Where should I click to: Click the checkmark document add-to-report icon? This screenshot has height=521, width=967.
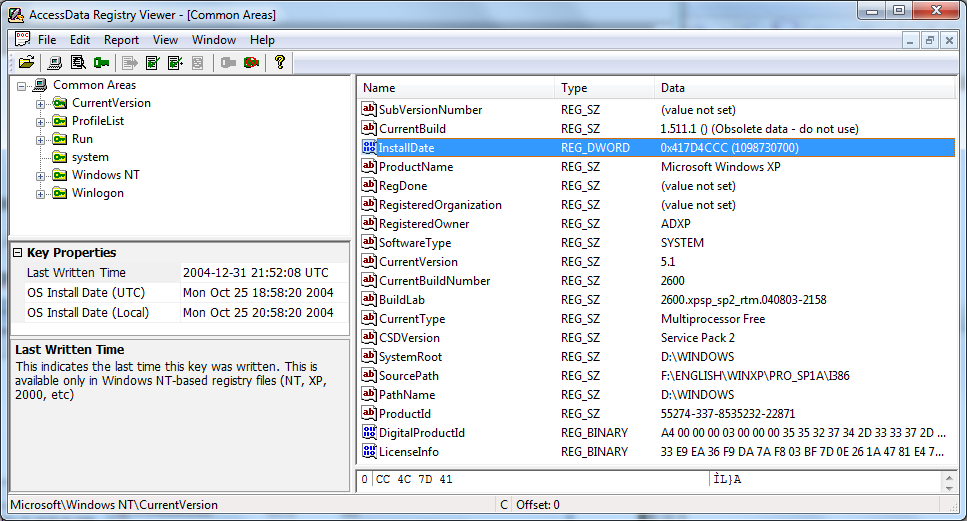pos(152,62)
